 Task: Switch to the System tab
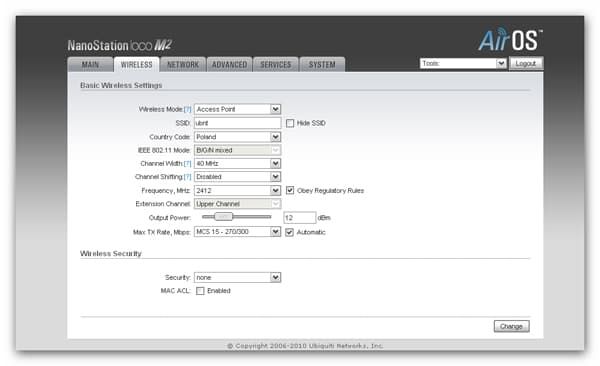click(322, 65)
